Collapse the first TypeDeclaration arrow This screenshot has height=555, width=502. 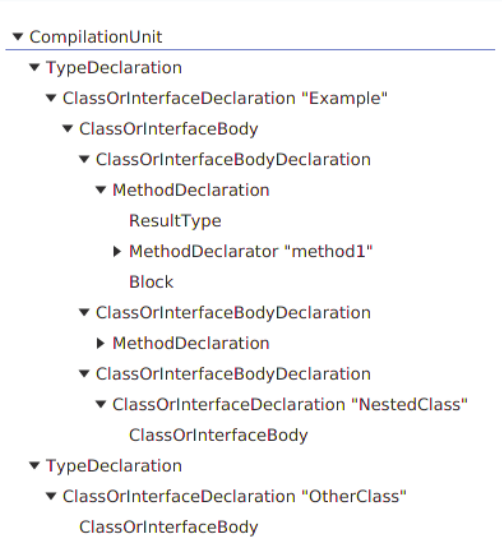[x=34, y=67]
